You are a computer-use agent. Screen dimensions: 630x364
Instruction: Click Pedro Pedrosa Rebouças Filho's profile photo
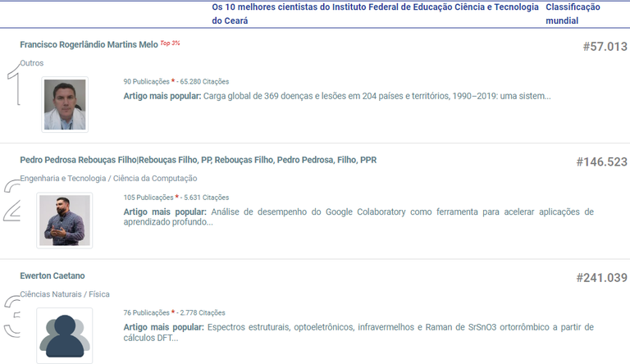[65, 220]
